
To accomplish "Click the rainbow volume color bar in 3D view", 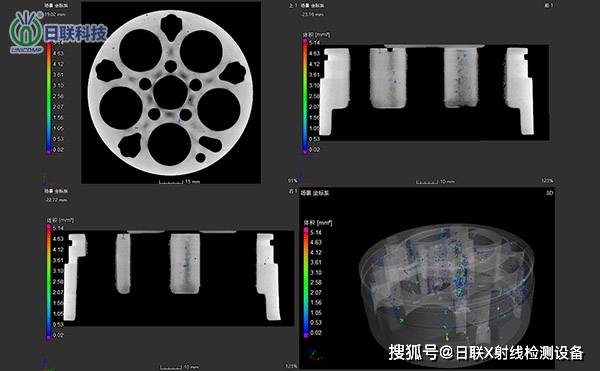I will point(306,282).
